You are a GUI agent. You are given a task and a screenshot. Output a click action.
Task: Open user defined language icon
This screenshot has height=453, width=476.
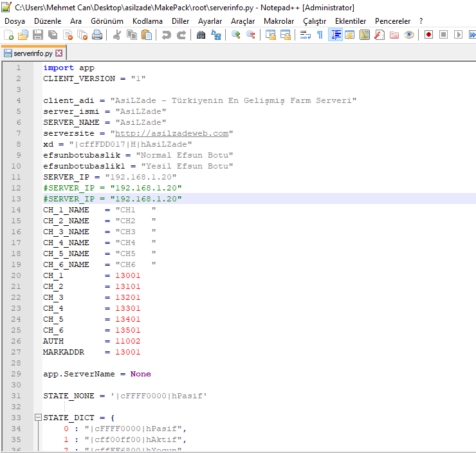tap(350, 35)
